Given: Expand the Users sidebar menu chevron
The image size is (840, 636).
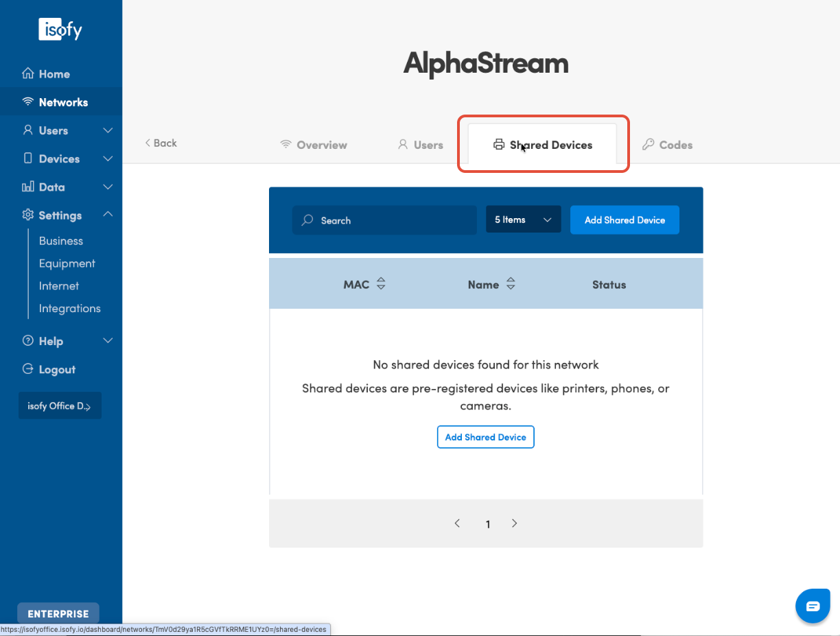Looking at the screenshot, I should 108,130.
